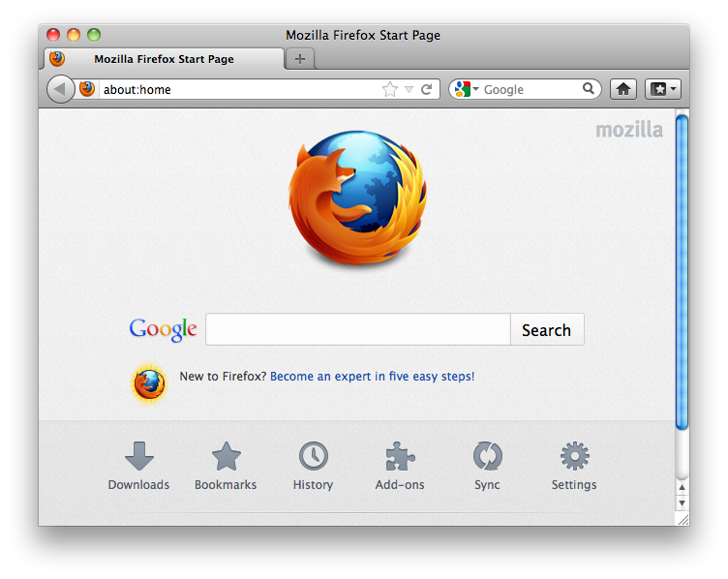Zoom the window with green button

[94, 35]
